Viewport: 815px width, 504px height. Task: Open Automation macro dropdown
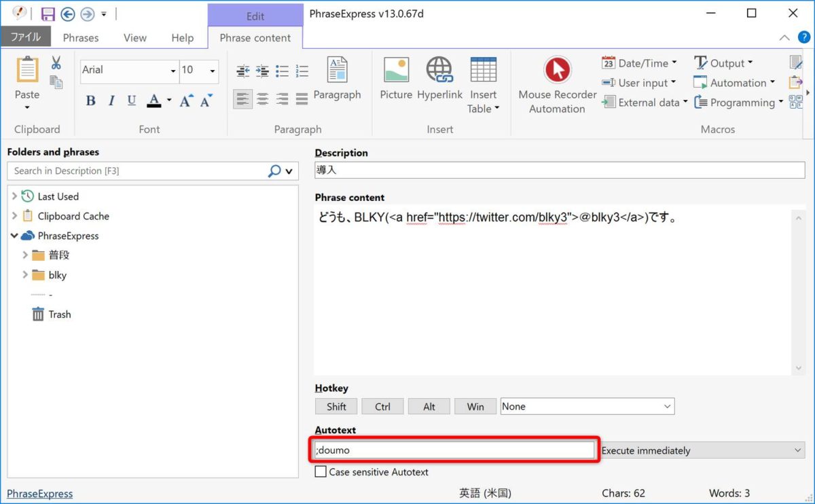(733, 83)
